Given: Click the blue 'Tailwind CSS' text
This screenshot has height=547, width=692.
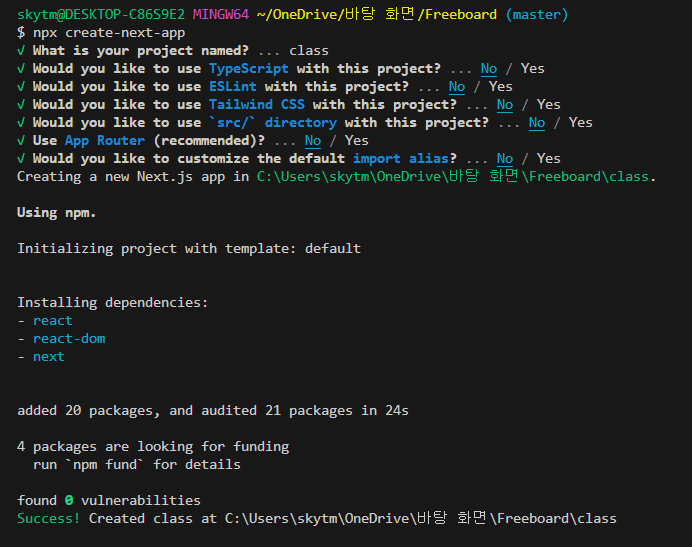Looking at the screenshot, I should coord(257,105).
